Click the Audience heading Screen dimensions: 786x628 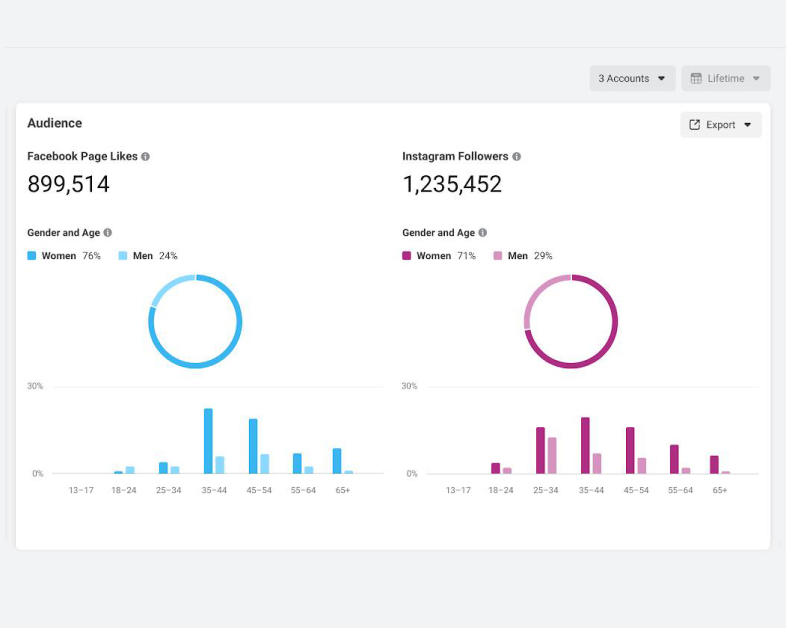55,123
